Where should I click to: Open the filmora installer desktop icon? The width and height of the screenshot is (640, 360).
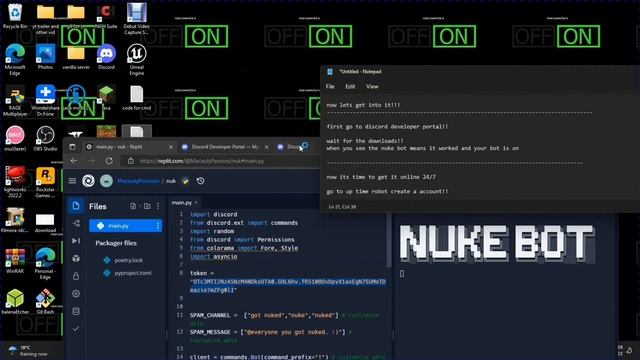[x=15, y=220]
